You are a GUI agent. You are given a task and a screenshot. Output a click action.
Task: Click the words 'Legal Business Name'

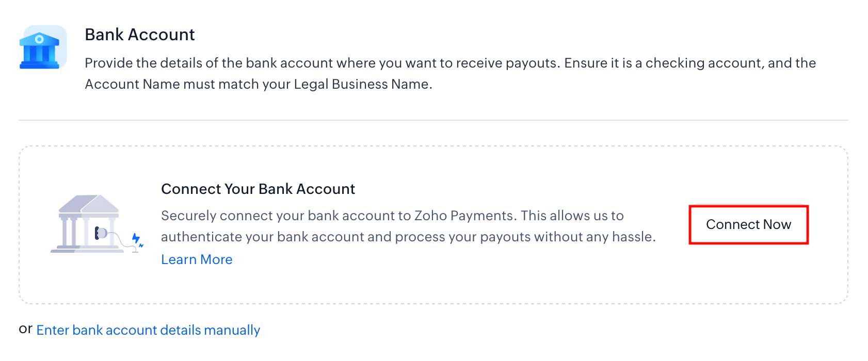point(361,84)
